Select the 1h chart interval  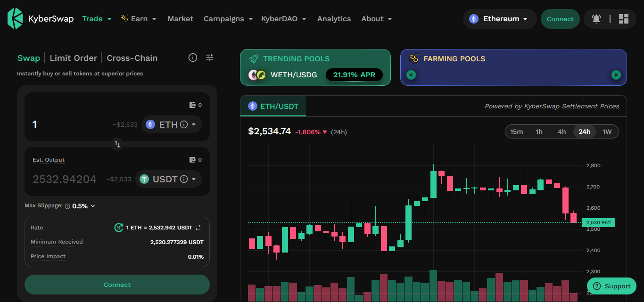pos(539,131)
